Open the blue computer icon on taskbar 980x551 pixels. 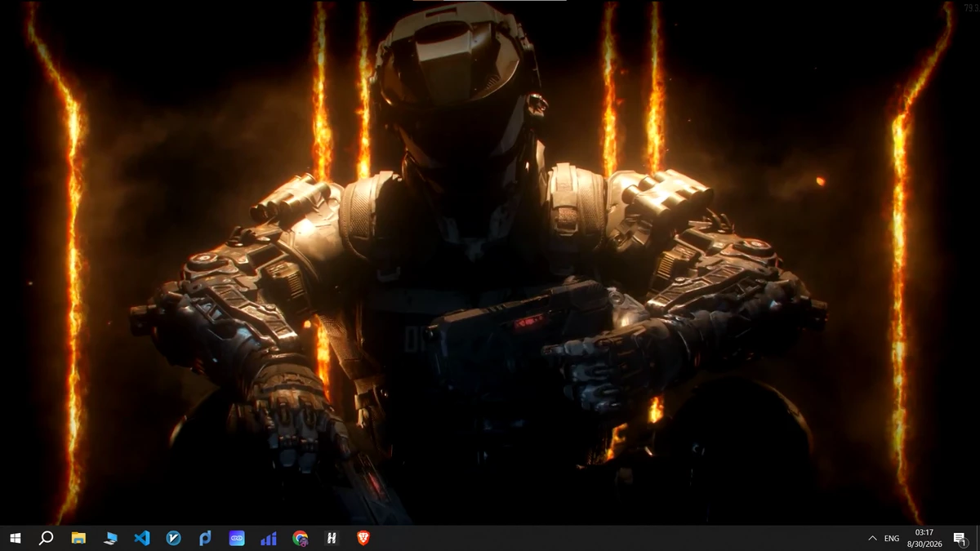click(110, 538)
